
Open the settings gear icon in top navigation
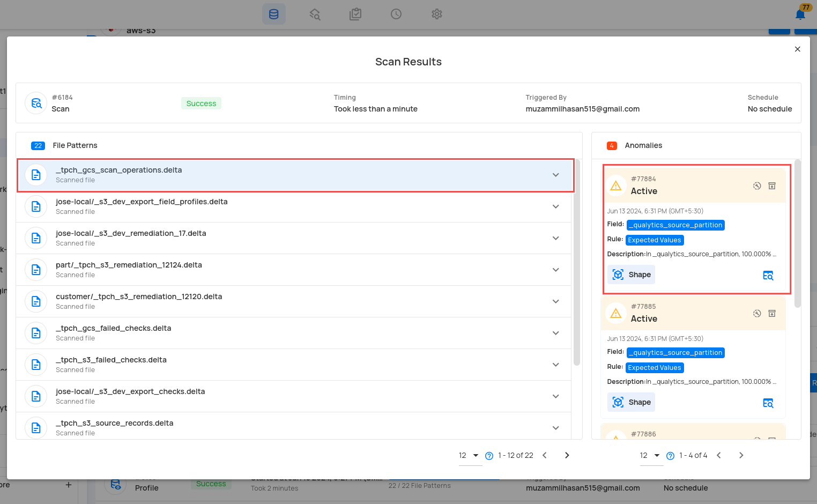(x=437, y=14)
